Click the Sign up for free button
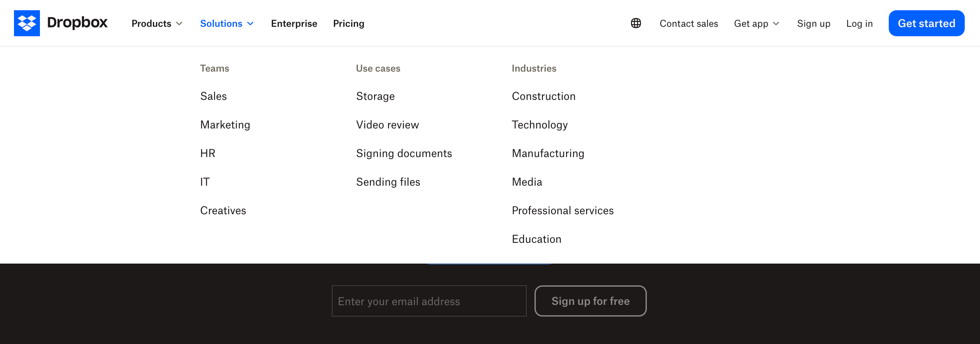 (590, 301)
